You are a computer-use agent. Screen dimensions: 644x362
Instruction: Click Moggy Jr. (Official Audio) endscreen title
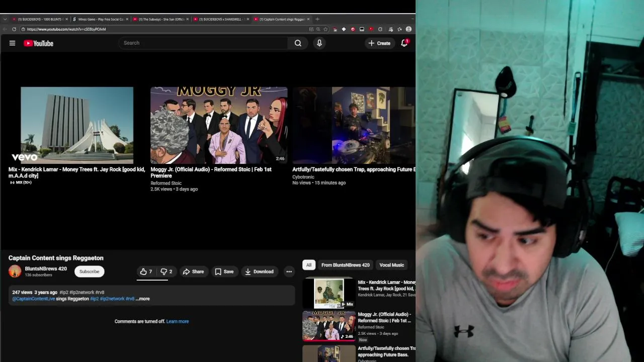tap(211, 172)
